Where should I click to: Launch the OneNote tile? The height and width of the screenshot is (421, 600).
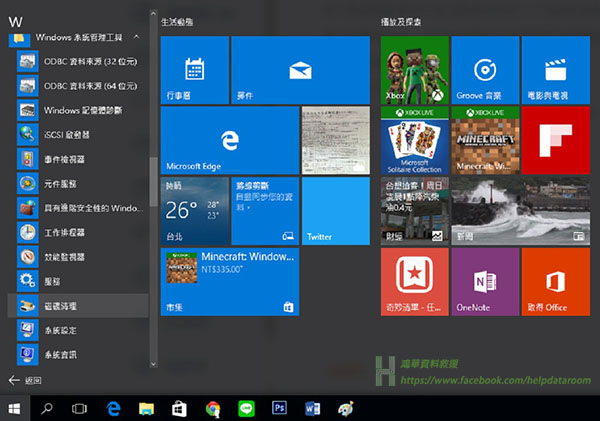484,281
